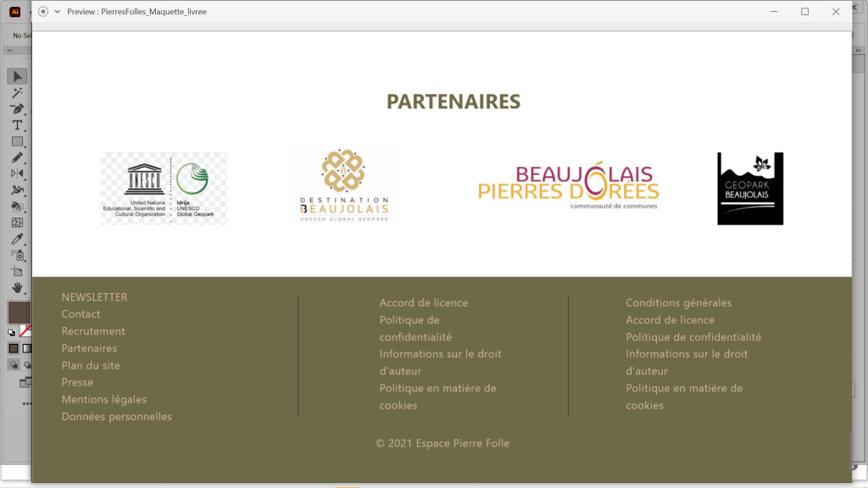Click the NEWSLETTER footer item

tap(94, 297)
